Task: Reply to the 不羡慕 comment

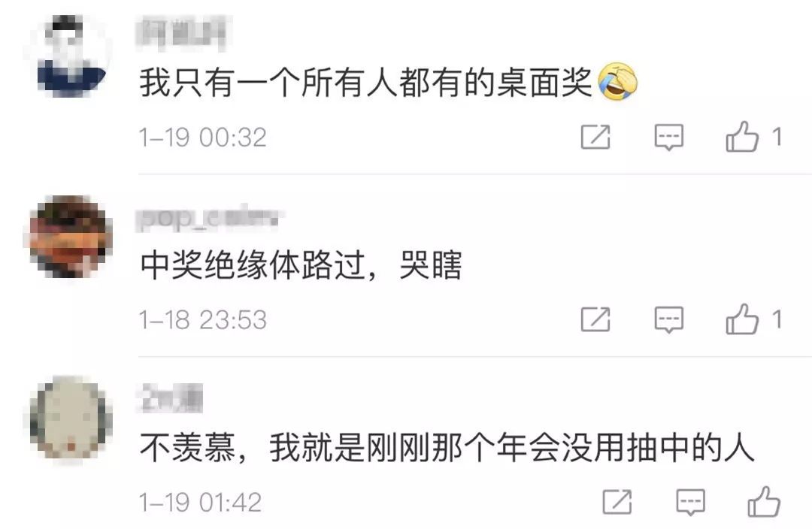Action: [x=690, y=502]
